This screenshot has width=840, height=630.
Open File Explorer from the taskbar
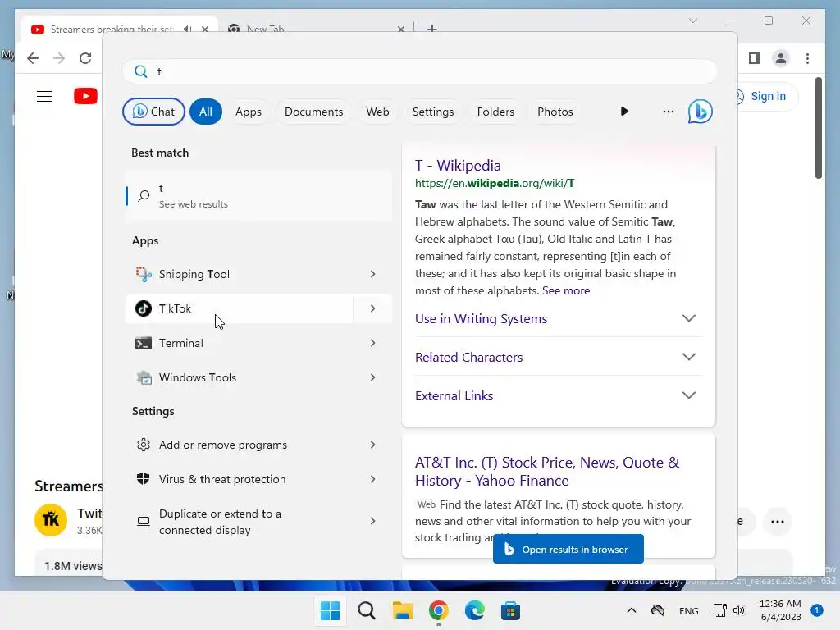pyautogui.click(x=402, y=610)
